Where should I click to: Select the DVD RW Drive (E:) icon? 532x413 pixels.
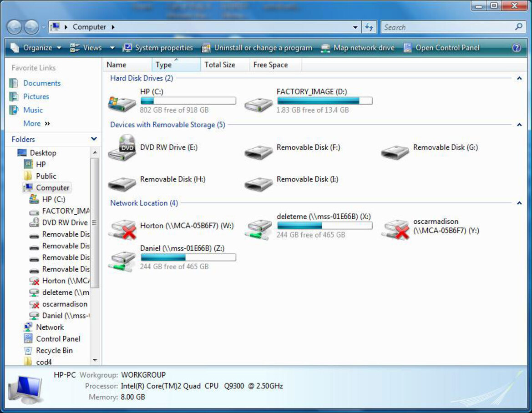(122, 147)
